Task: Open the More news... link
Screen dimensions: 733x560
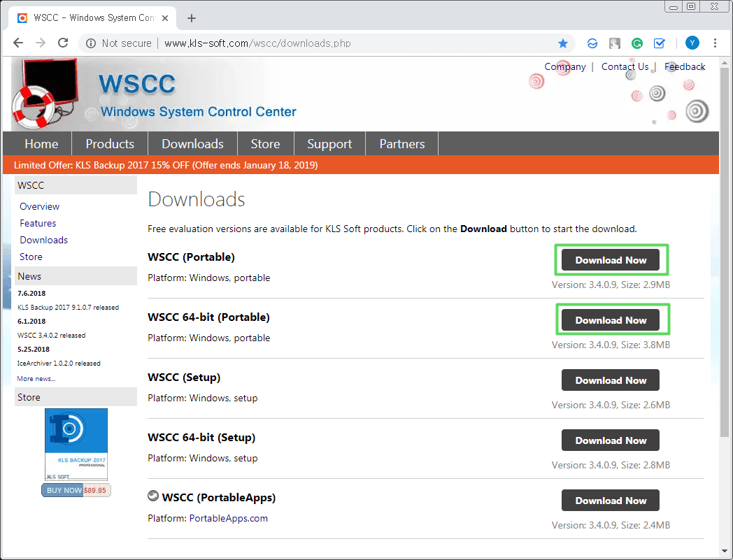Action: tap(36, 378)
